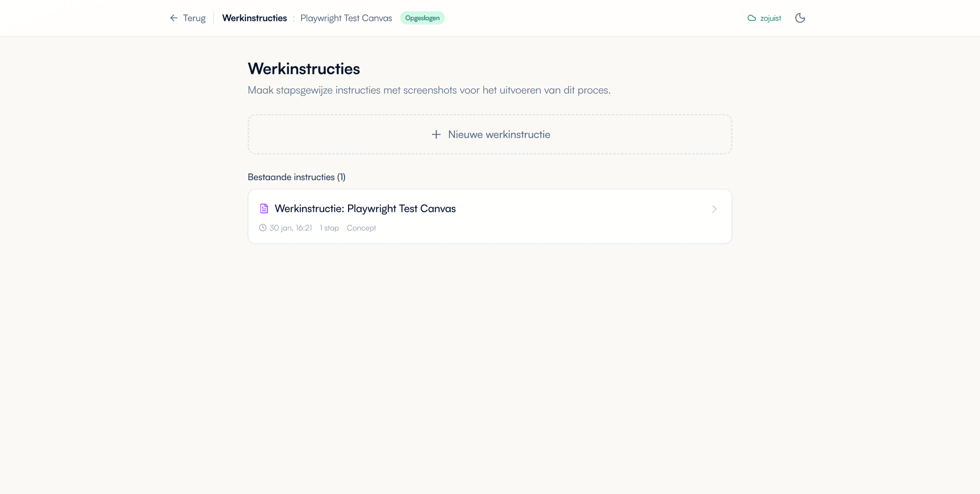Click the description text about stapsgewijze instructies
This screenshot has height=494, width=980.
click(x=429, y=90)
